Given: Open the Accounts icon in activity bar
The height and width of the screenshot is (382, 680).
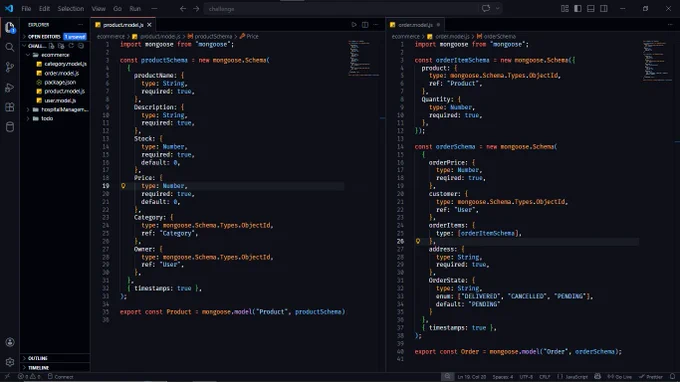Looking at the screenshot, I should point(10,342).
